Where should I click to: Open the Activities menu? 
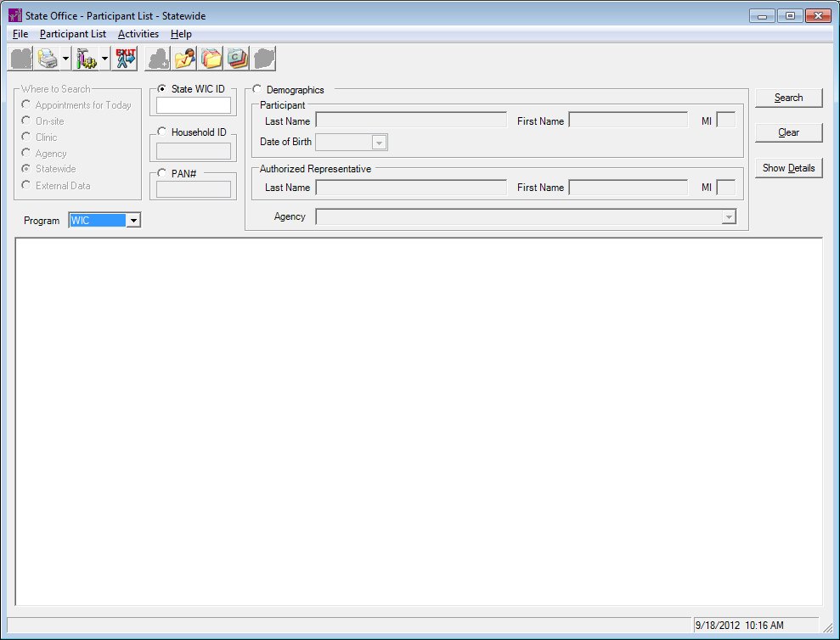point(138,34)
